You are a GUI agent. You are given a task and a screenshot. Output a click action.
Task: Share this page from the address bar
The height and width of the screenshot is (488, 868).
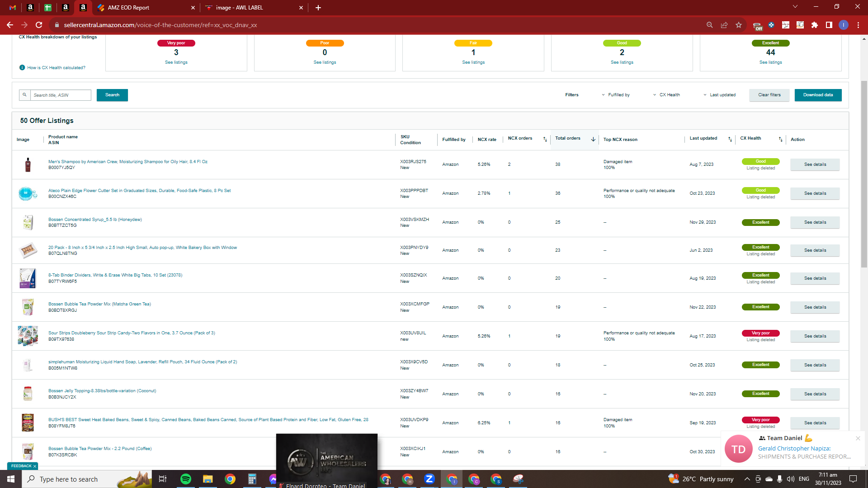click(x=724, y=25)
